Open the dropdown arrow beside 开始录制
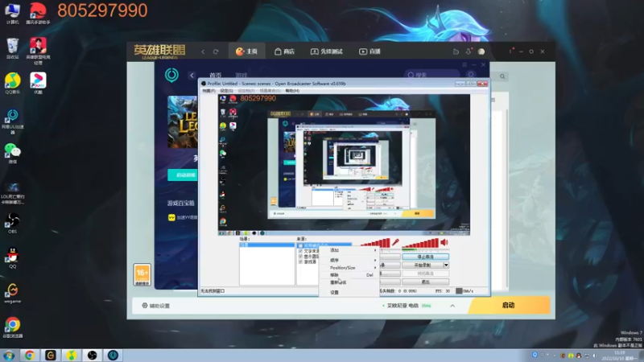Image resolution: width=644 pixels, height=362 pixels. click(x=446, y=265)
